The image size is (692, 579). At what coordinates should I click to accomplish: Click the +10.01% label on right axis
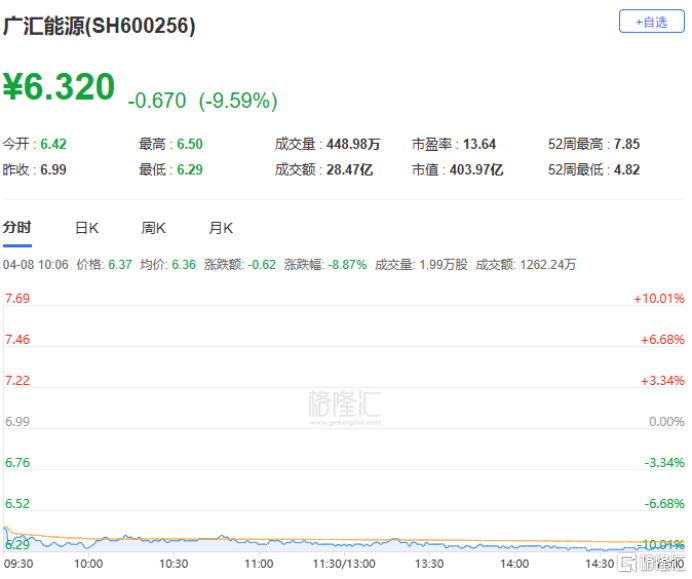[x=658, y=298]
